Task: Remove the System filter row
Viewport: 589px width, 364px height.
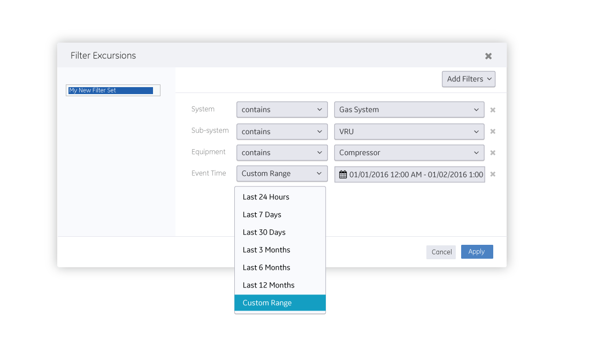Action: (493, 110)
